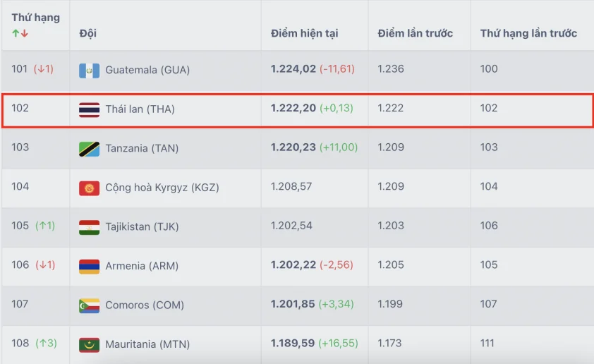Select the Điểm hiện tại column header
594x364 pixels.
pyautogui.click(x=304, y=33)
